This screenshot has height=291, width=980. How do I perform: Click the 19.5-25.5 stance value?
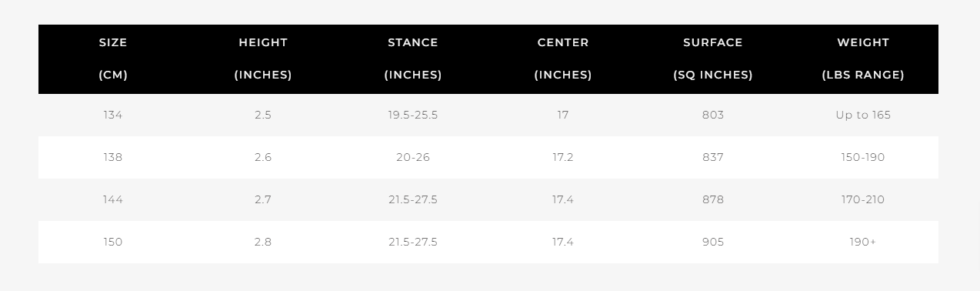tap(413, 115)
